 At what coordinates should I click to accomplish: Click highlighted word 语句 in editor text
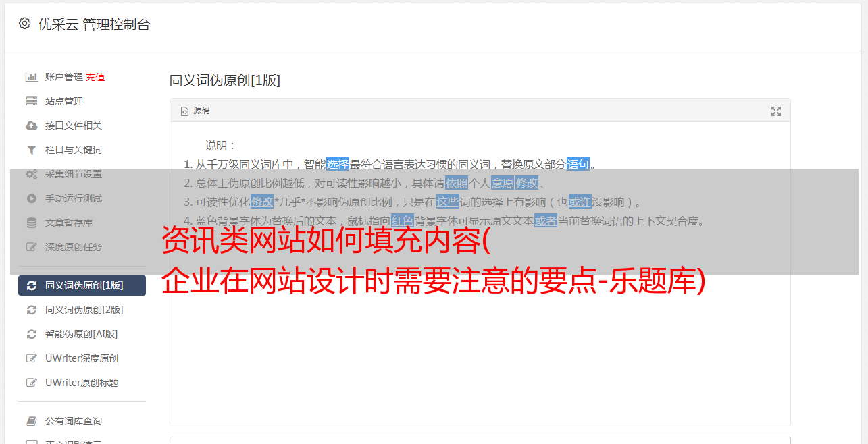click(x=578, y=164)
